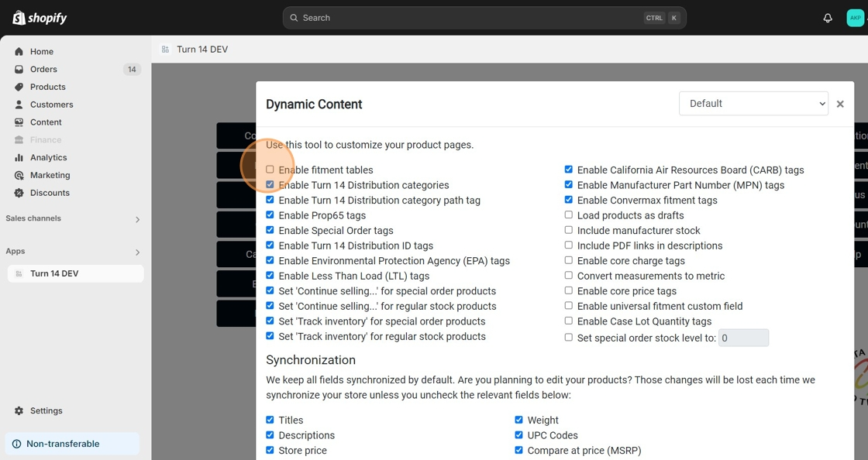Click the Settings gear icon
The width and height of the screenshot is (868, 460).
click(19, 410)
